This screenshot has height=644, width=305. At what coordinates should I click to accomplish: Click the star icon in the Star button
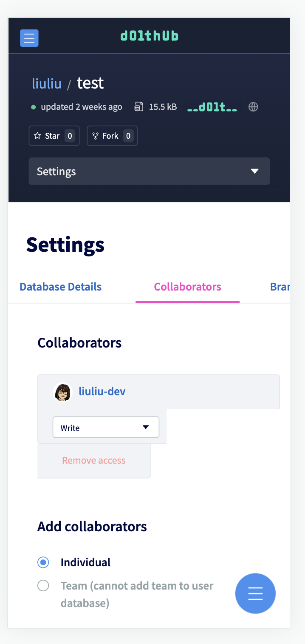[x=38, y=135]
